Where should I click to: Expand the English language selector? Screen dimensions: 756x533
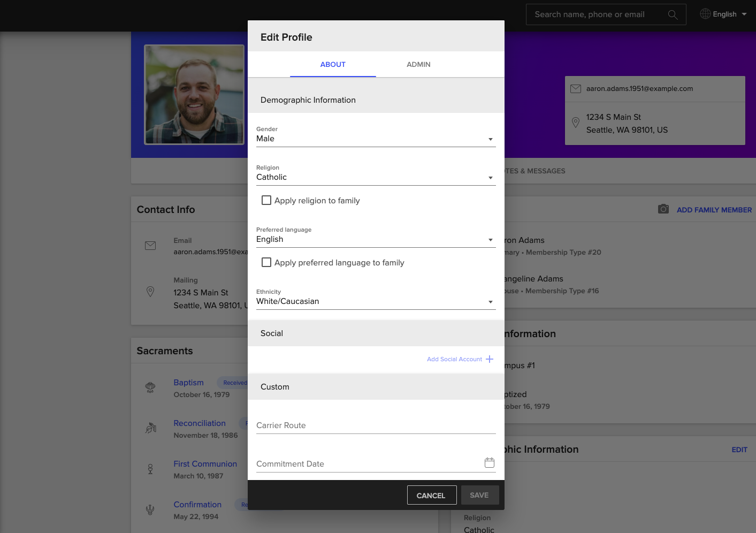[723, 13]
